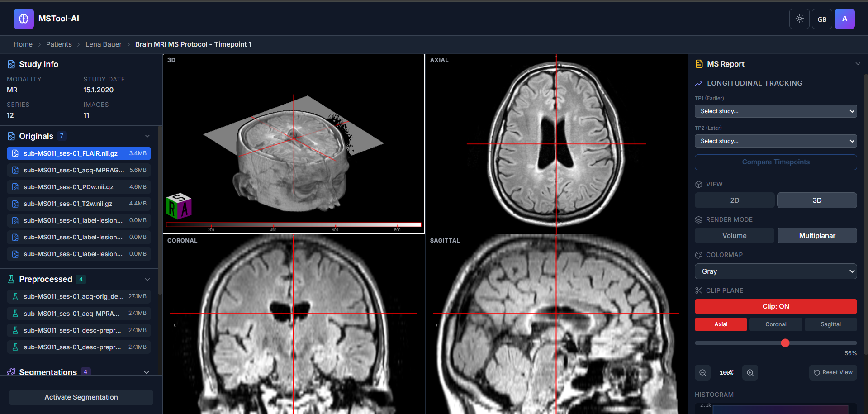This screenshot has height=414, width=868.
Task: Set render mode to Multiplanar
Action: point(817,236)
